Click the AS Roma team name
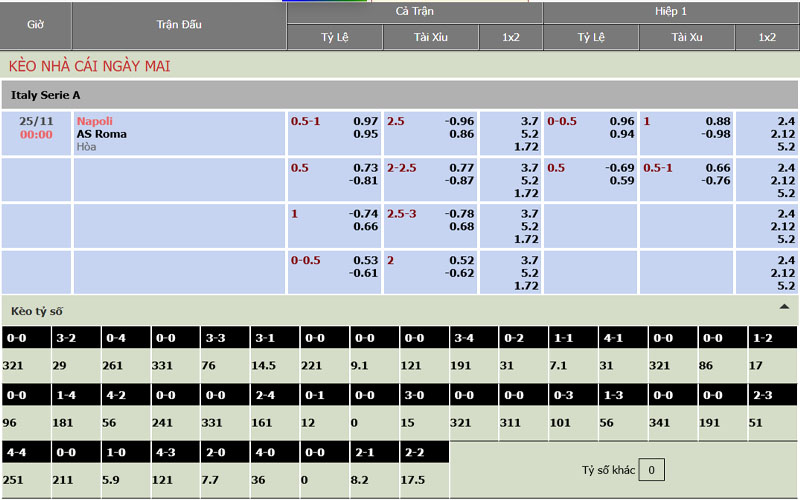Viewport: 800px width, 500px height. pos(101,134)
